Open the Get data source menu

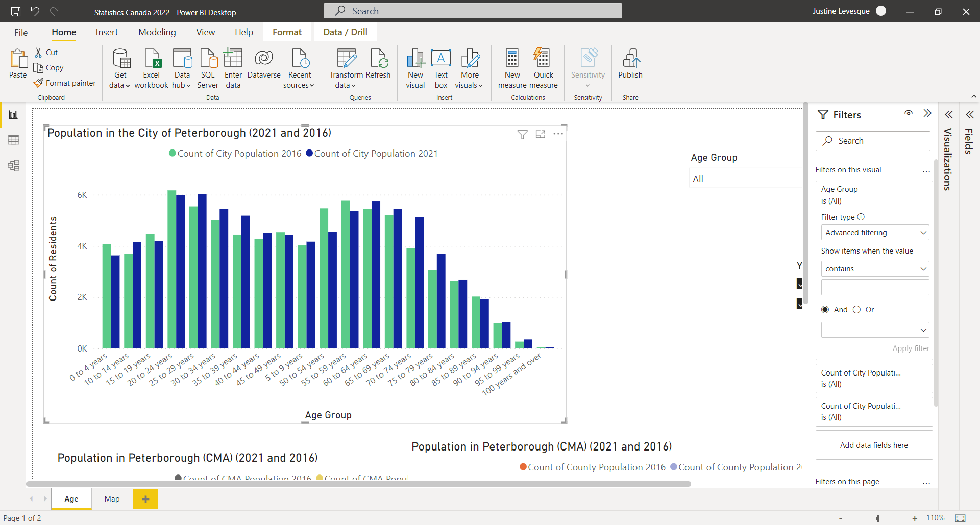(120, 68)
